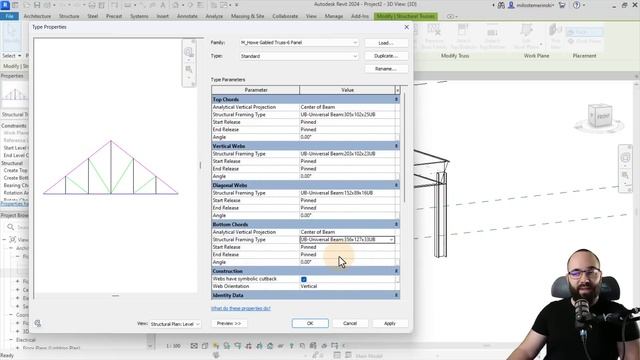Screen dimensions: 640x360
Task: Switch to the Steel ribbon tab
Action: click(x=93, y=16)
